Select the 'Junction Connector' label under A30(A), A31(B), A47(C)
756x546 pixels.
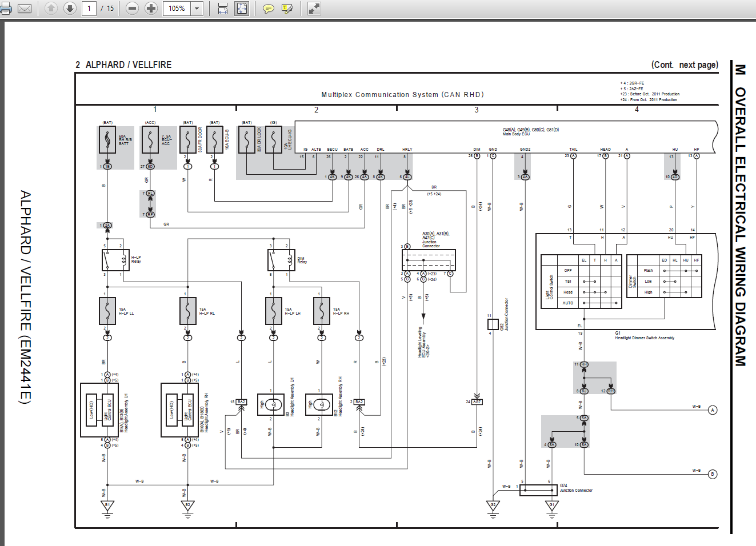431,244
